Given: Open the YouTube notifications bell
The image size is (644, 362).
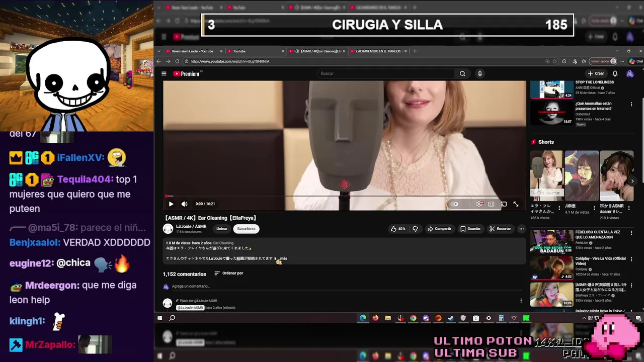Looking at the screenshot, I should [x=615, y=73].
